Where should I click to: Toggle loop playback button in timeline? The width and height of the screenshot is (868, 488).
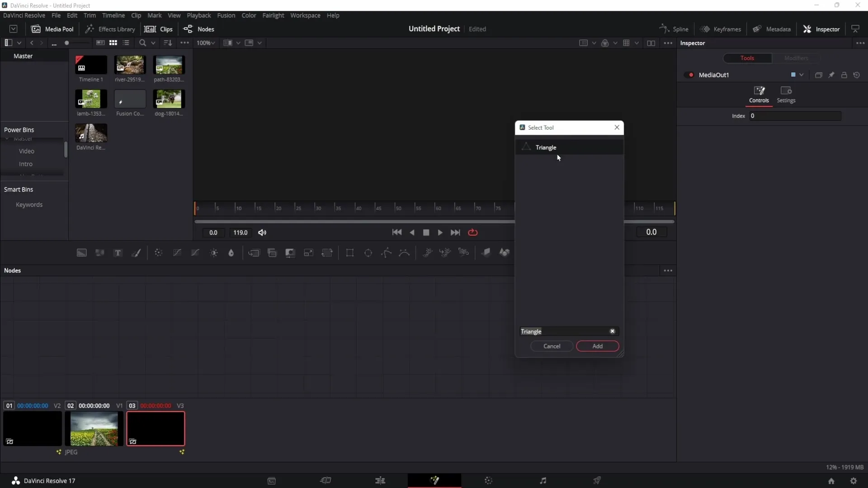(472, 232)
